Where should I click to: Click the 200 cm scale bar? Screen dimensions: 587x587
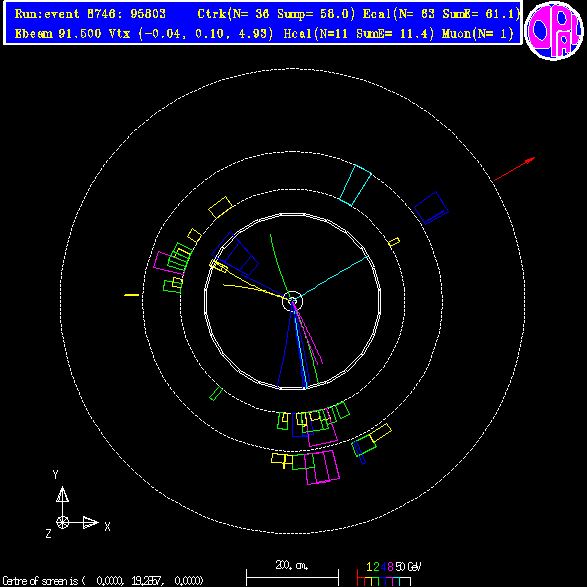pos(292,577)
